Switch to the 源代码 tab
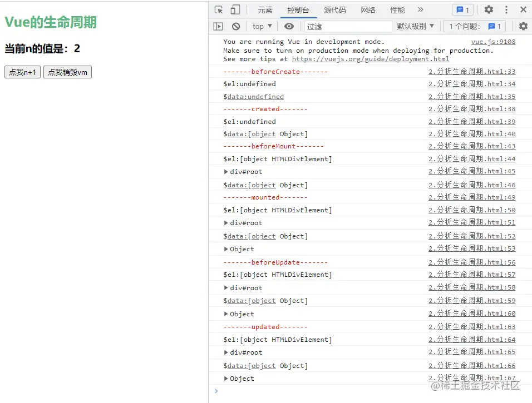The width and height of the screenshot is (532, 403). pyautogui.click(x=335, y=10)
